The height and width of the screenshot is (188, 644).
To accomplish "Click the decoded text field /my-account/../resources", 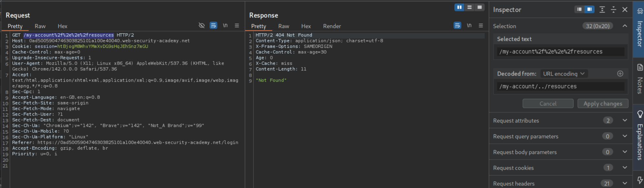I will pyautogui.click(x=561, y=87).
